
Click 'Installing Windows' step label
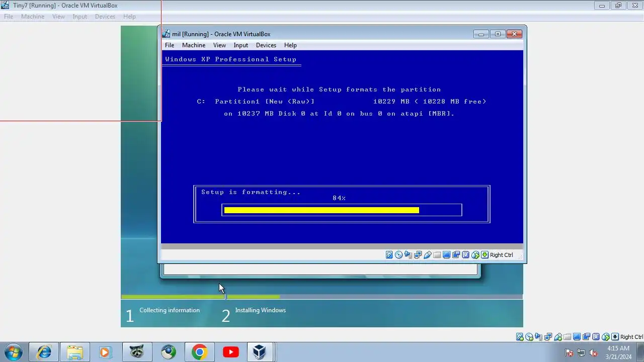(x=261, y=310)
